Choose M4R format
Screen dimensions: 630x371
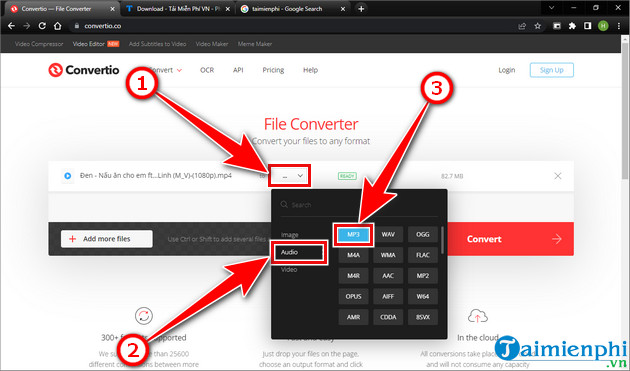pos(353,276)
